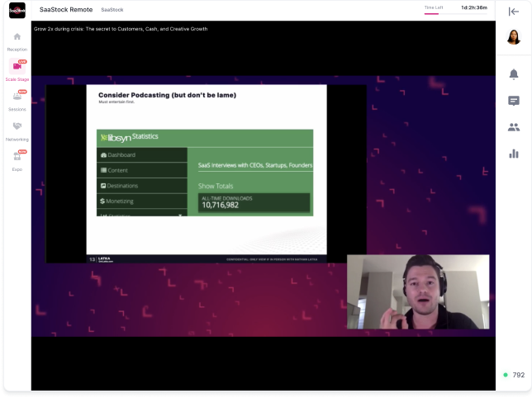Show the attendees people list
Image resolution: width=532 pixels, height=398 pixels.
click(513, 127)
